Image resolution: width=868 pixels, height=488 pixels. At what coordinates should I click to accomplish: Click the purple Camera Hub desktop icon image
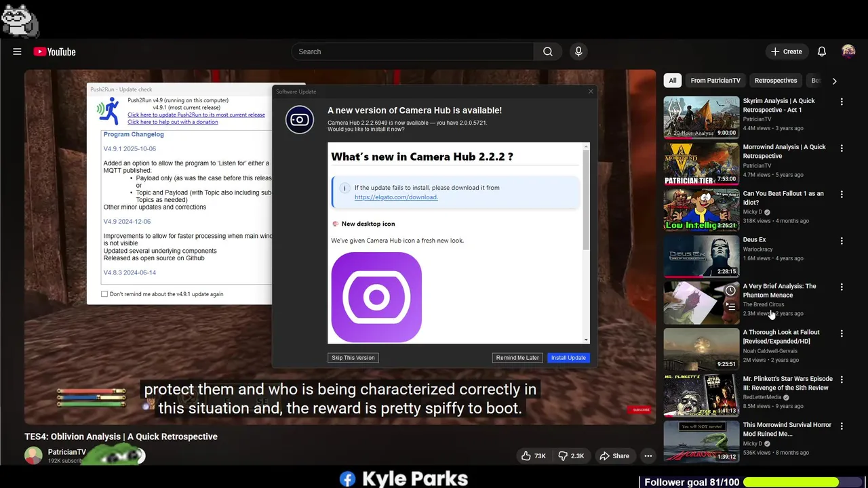point(376,297)
